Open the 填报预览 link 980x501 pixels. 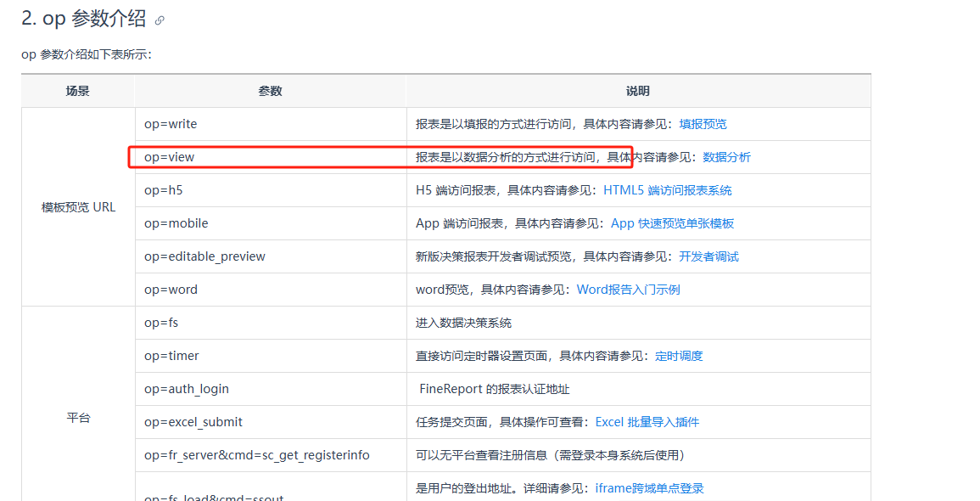click(703, 124)
